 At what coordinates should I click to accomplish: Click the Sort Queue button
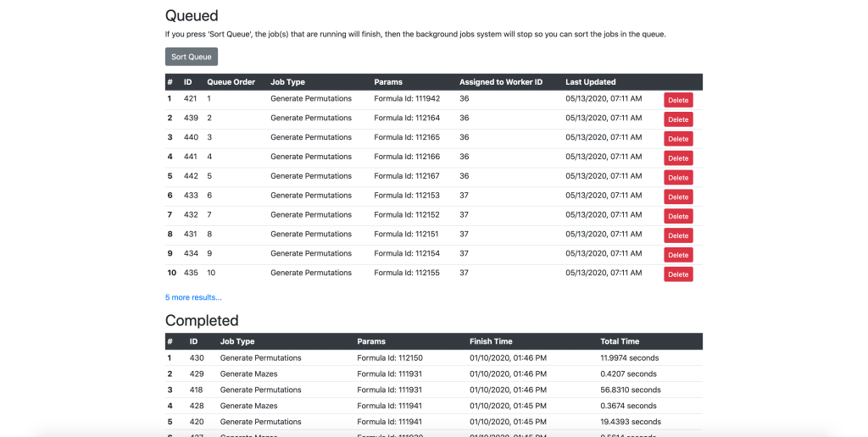(x=192, y=57)
